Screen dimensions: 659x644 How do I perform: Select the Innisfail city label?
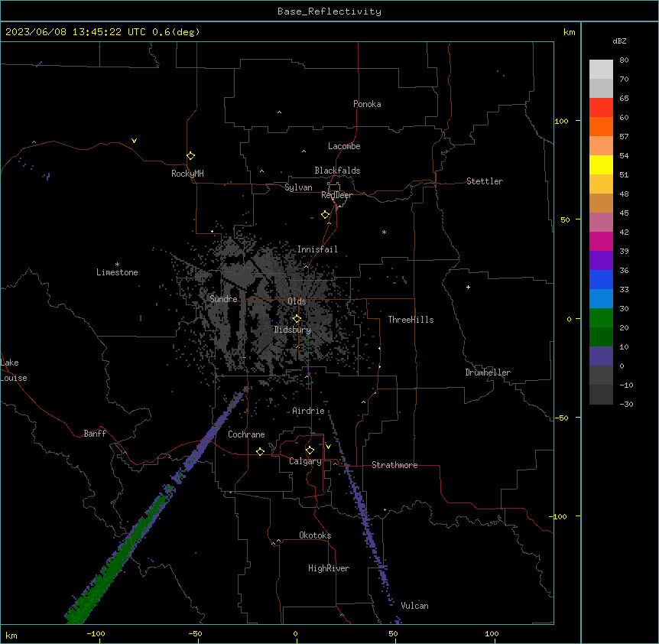click(x=317, y=249)
